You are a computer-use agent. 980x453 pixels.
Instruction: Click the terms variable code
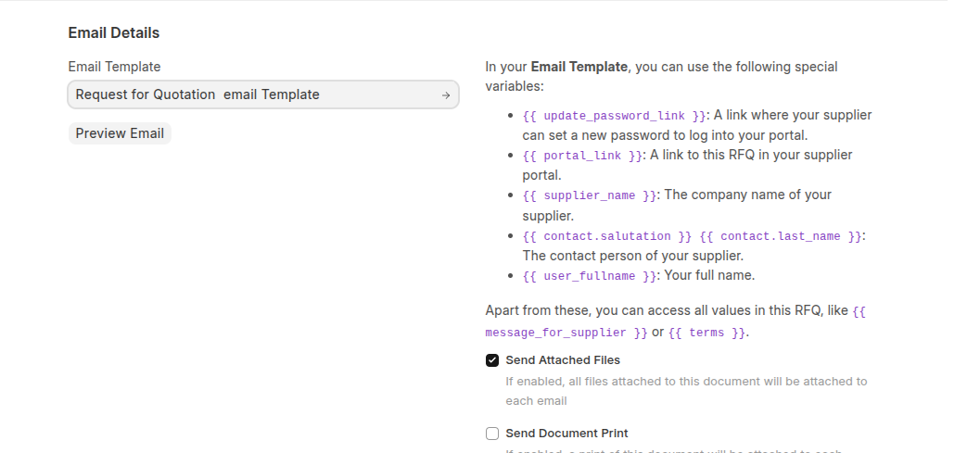pos(706,333)
